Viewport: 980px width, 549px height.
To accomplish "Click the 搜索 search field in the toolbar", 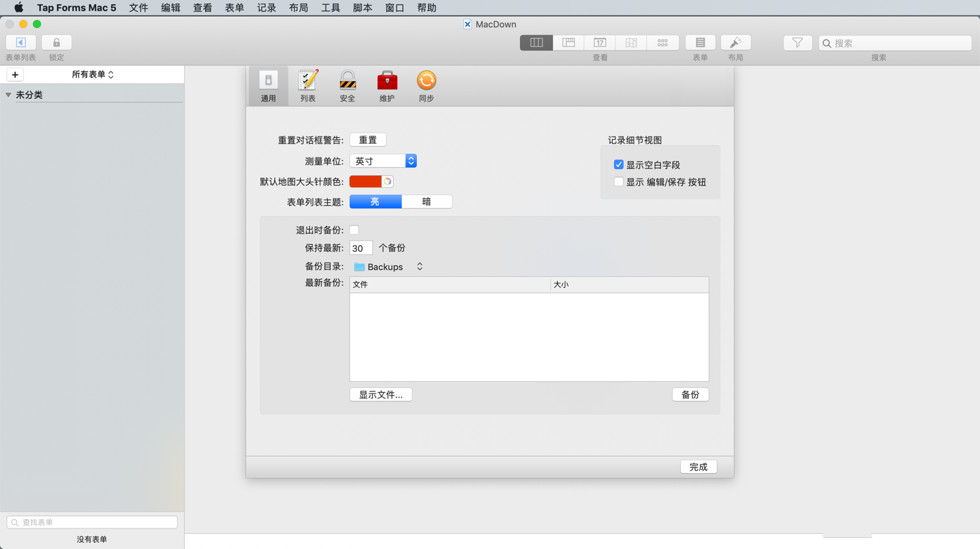I will click(895, 43).
